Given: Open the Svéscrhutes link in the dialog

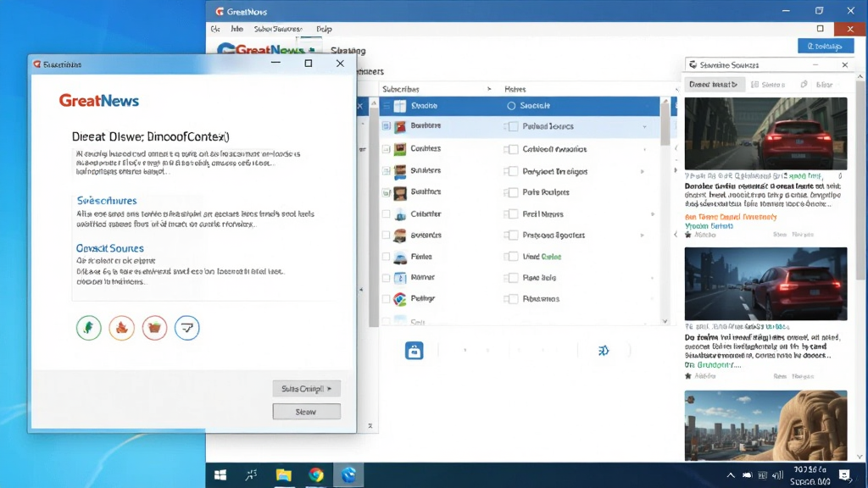Looking at the screenshot, I should point(107,201).
